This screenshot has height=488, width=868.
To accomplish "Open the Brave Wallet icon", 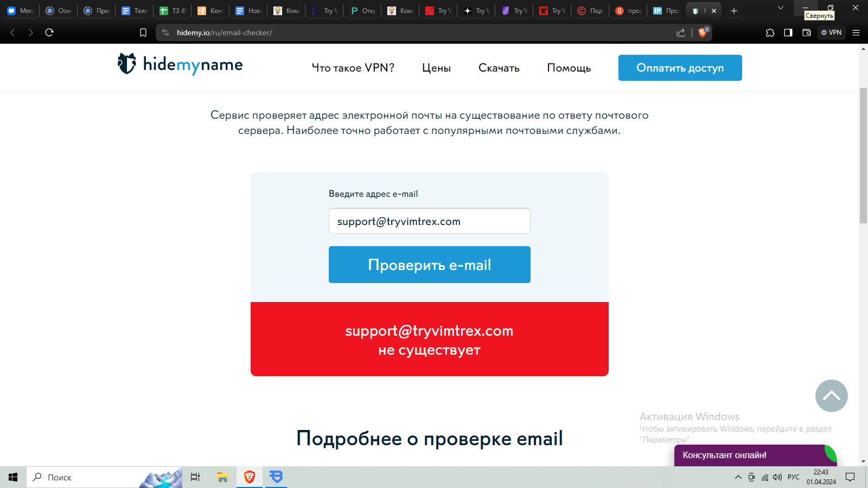I will pyautogui.click(x=807, y=33).
